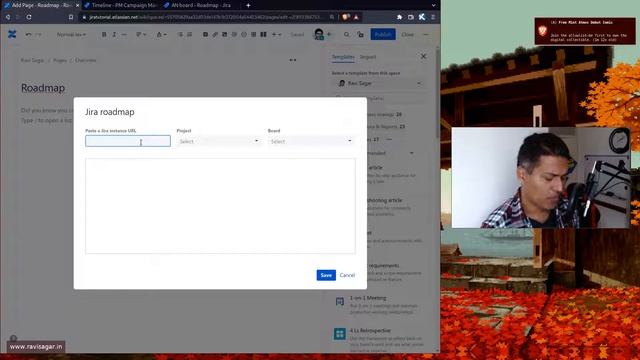Open Ravi Sagar breadcrumb link

(32, 60)
